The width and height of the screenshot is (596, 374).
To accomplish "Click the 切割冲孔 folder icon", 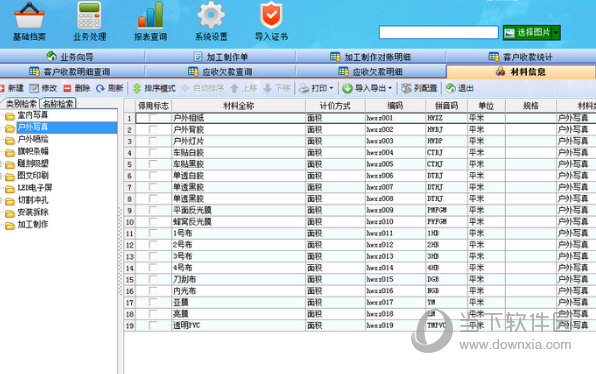I will pos(10,201).
